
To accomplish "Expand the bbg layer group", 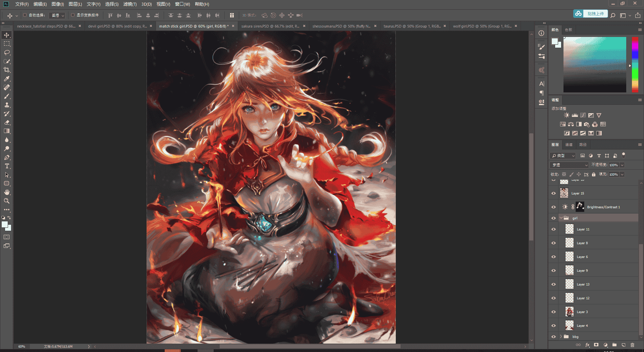I will coord(561,337).
